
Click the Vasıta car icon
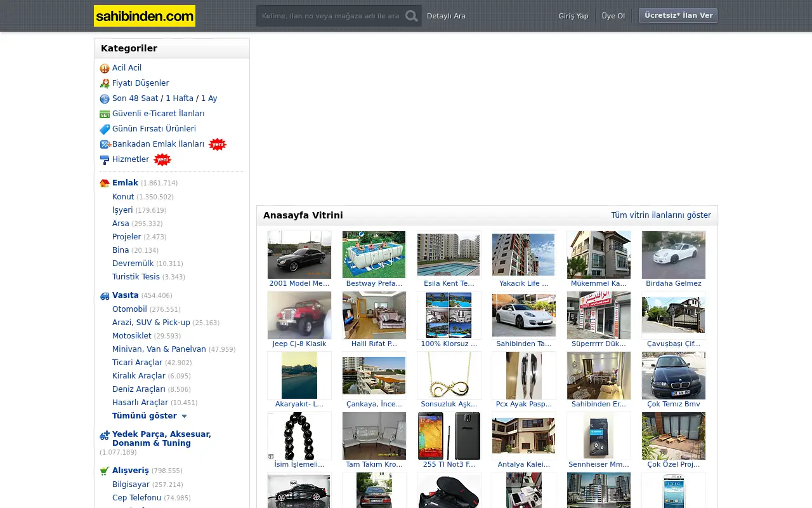[105, 296]
